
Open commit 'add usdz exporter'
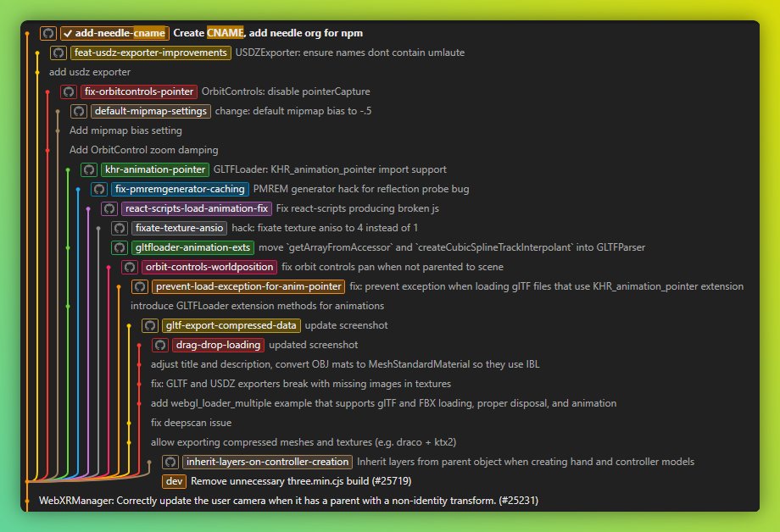click(x=90, y=72)
